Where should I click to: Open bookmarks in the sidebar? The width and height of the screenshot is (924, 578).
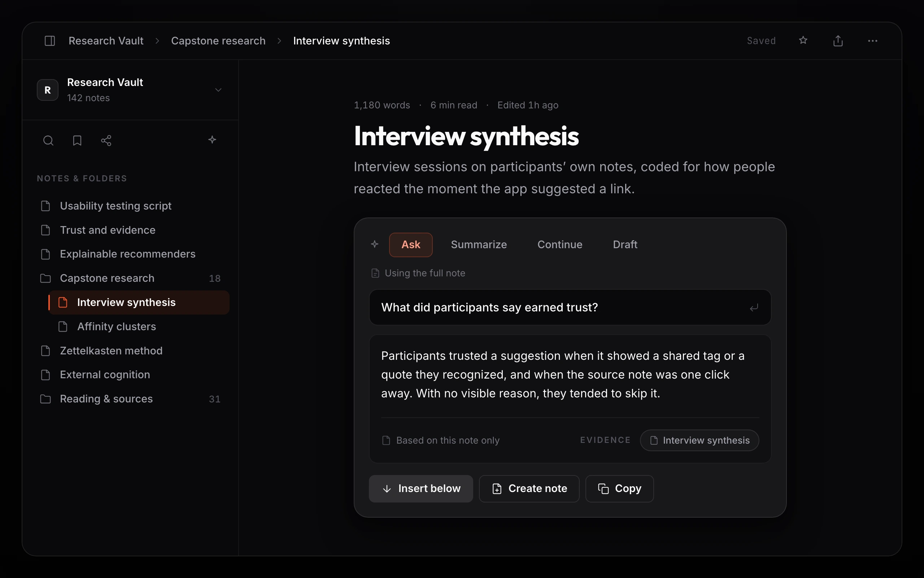tap(77, 140)
